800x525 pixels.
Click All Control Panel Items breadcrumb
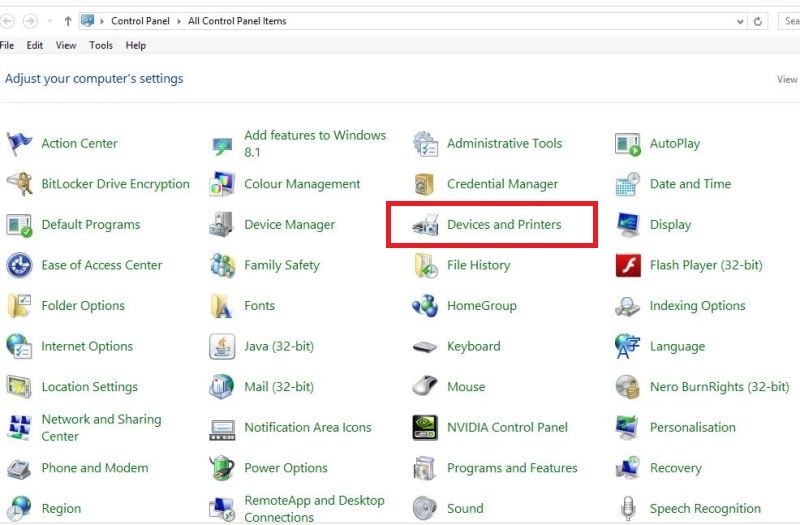pos(237,21)
